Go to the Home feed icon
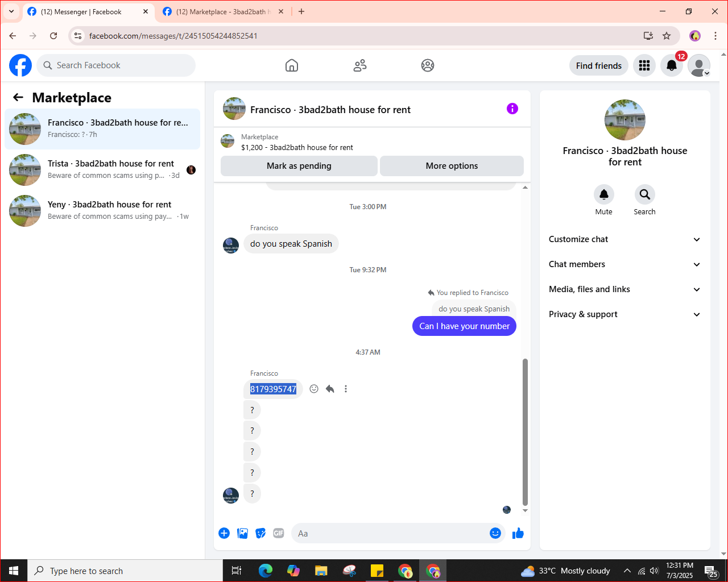 click(x=292, y=65)
